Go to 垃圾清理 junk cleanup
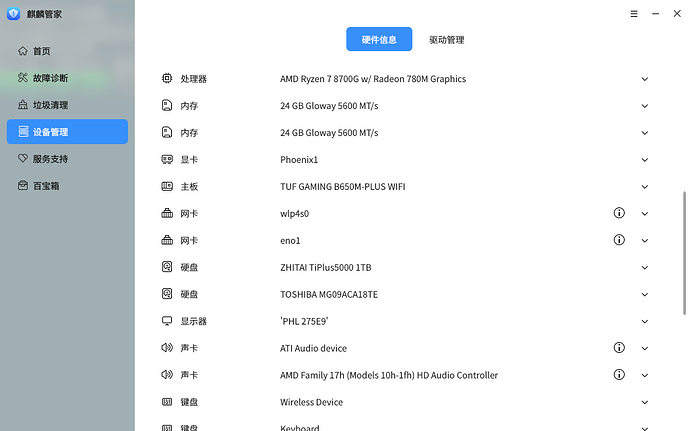Image resolution: width=690 pixels, height=431 pixels. [x=67, y=105]
